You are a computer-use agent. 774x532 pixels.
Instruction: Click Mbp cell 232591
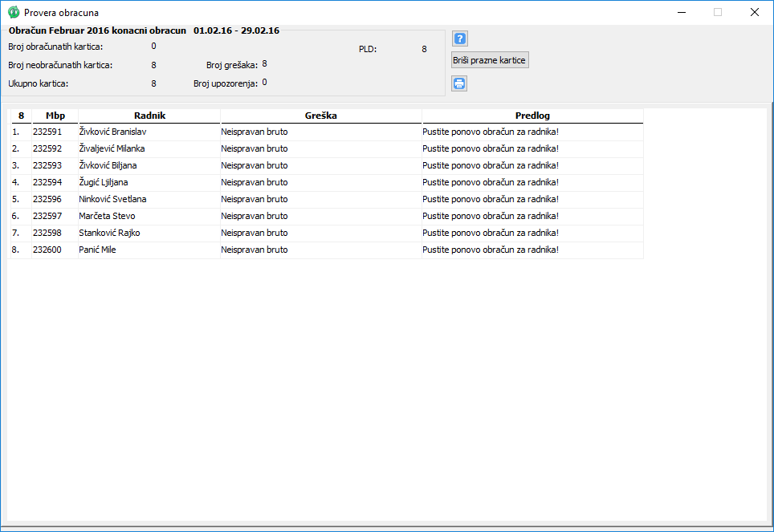(47, 132)
